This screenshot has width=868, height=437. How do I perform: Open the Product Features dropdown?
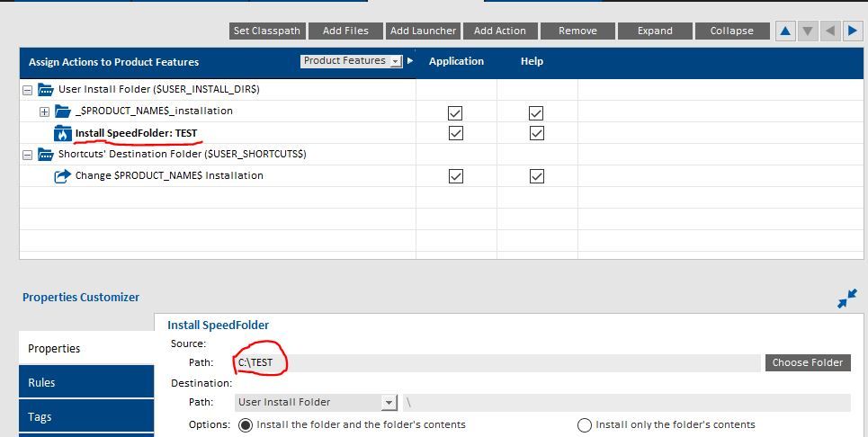351,61
